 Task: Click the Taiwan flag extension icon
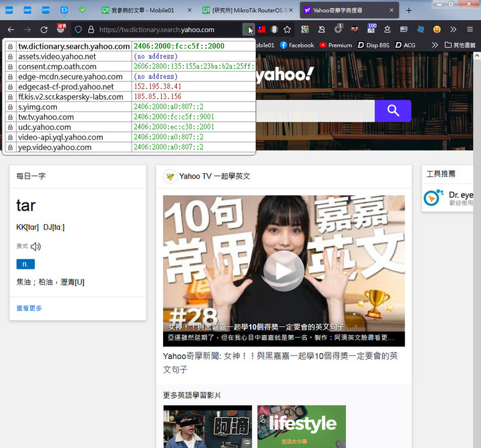tap(262, 29)
